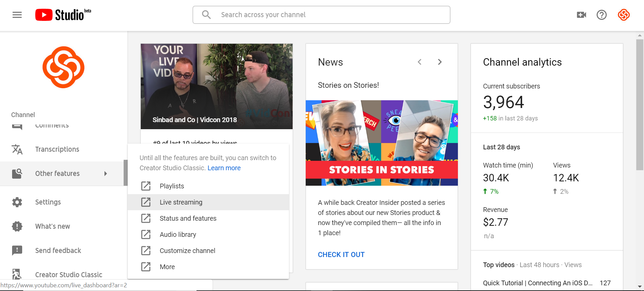644x291 pixels.
Task: Click the Settings gear icon
Action: pyautogui.click(x=17, y=202)
